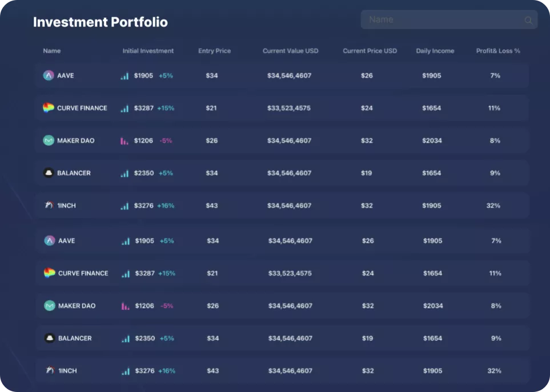This screenshot has width=550, height=392.
Task: Click the 1INCH logo in the second 1INCH row
Action: (50, 370)
